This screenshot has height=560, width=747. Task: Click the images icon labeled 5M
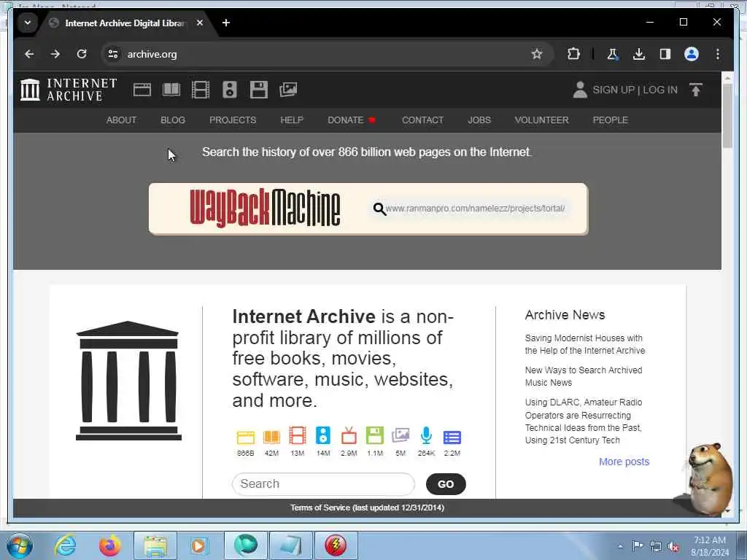pos(400,436)
